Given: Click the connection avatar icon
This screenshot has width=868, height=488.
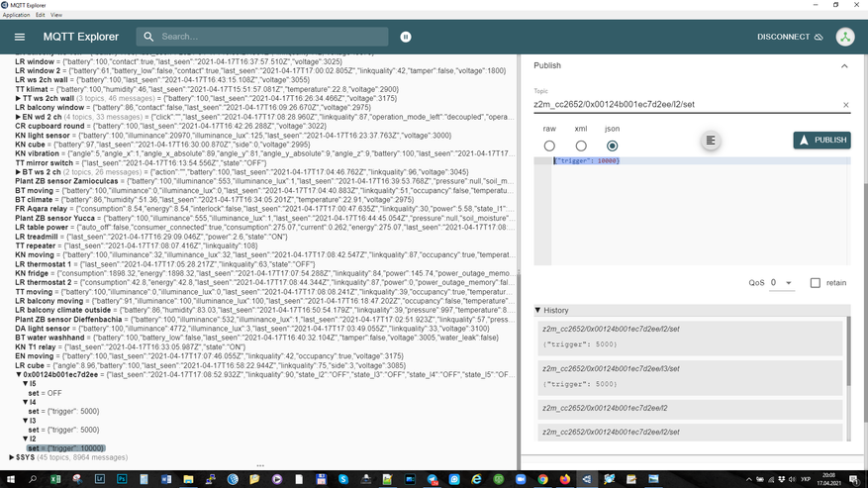Looking at the screenshot, I should click(844, 37).
